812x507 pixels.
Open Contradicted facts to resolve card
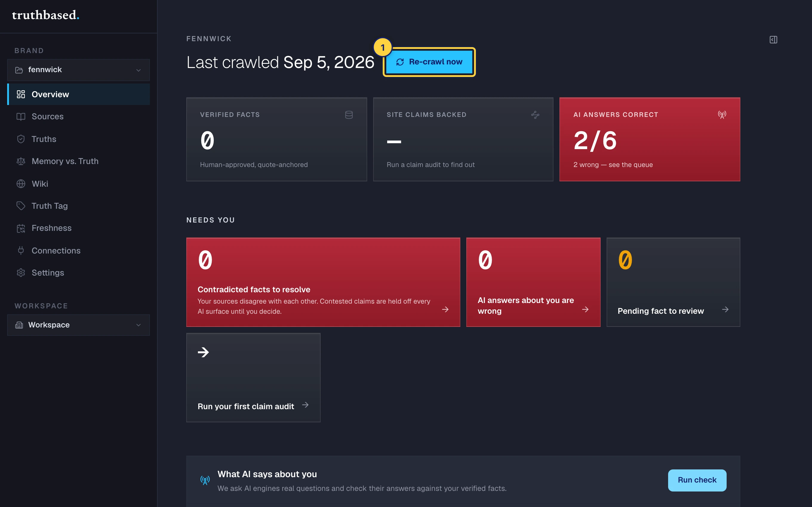323,282
